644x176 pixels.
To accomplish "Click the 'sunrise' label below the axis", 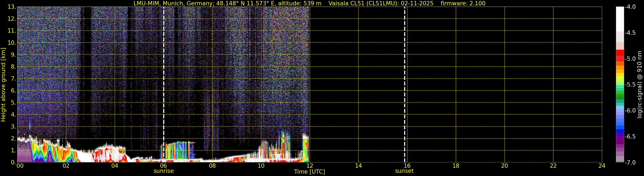I will point(163,171).
